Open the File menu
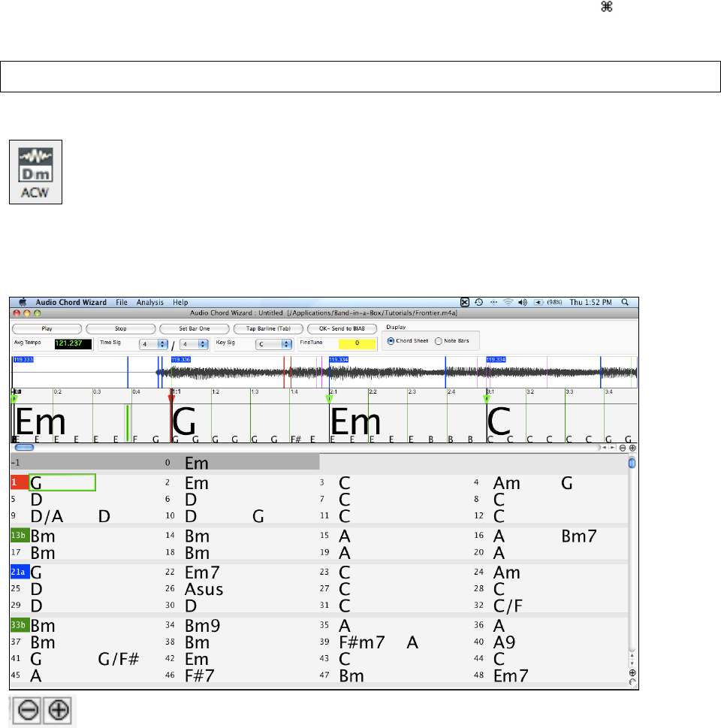Viewport: 721px width, 728px height. tap(121, 302)
